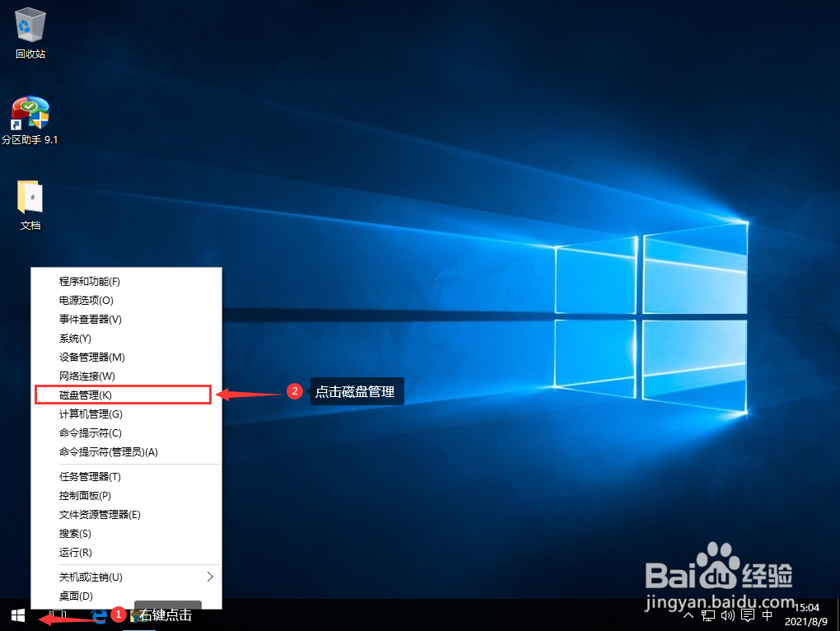Open Task View from the taskbar
The width and height of the screenshot is (840, 631).
[58, 615]
